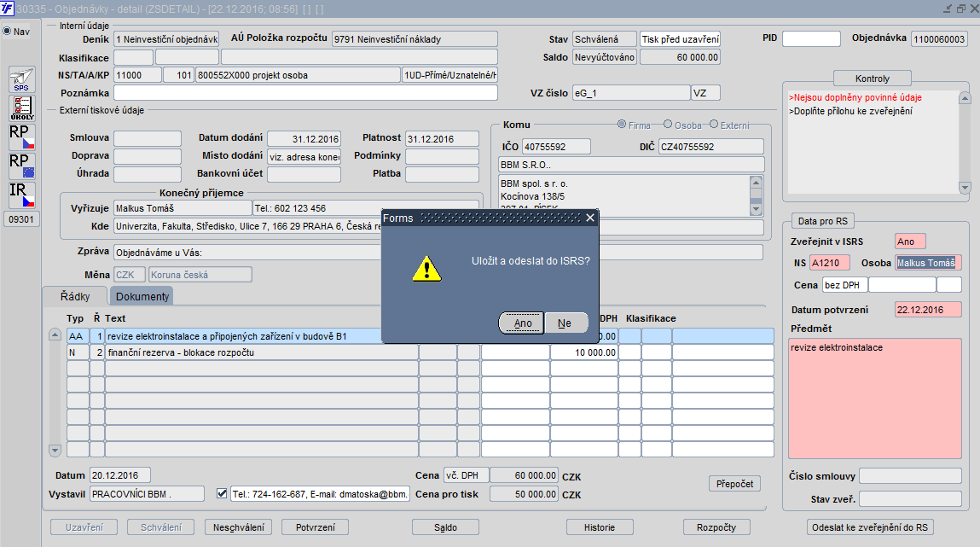Close the Forms dialog with X
980x547 pixels.
589,218
